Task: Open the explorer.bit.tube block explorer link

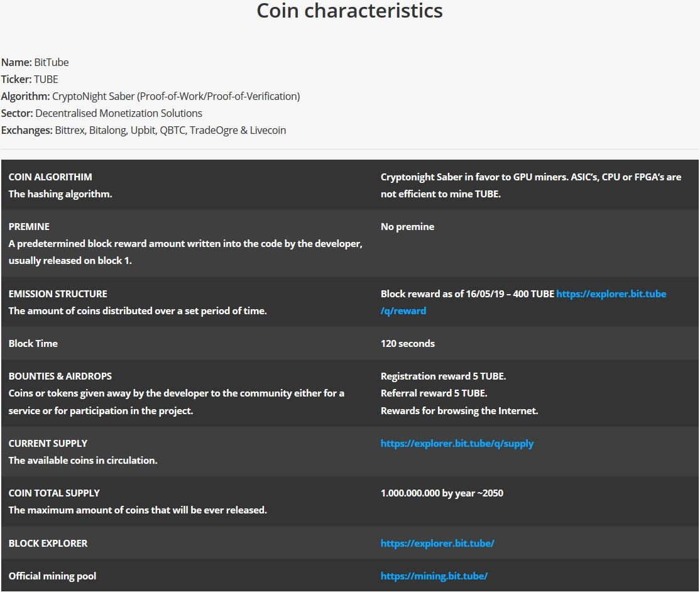Action: coord(437,543)
